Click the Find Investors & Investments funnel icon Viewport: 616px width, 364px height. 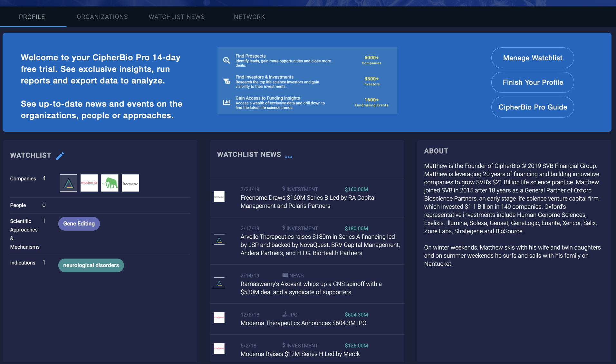click(x=226, y=81)
